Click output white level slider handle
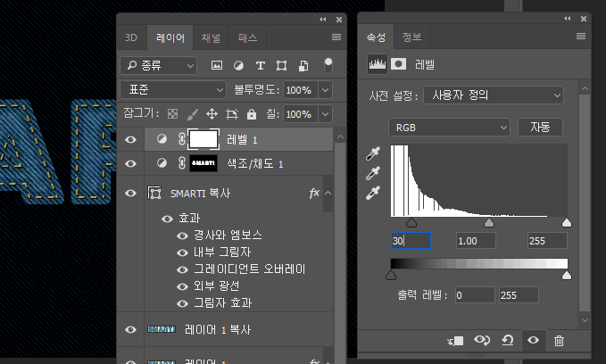Screen dimensions: 606x364 (567, 275)
